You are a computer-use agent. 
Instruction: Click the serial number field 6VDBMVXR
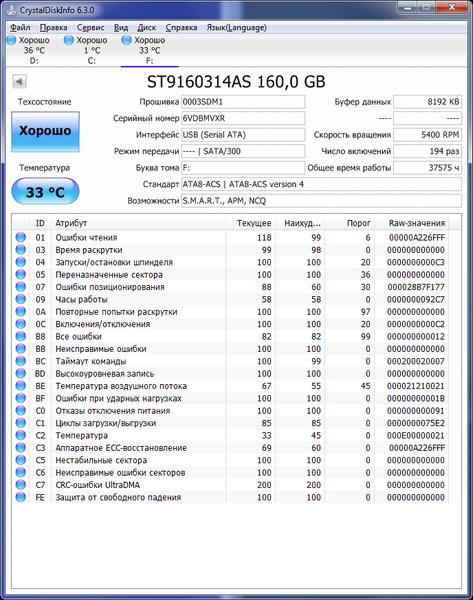click(x=243, y=118)
